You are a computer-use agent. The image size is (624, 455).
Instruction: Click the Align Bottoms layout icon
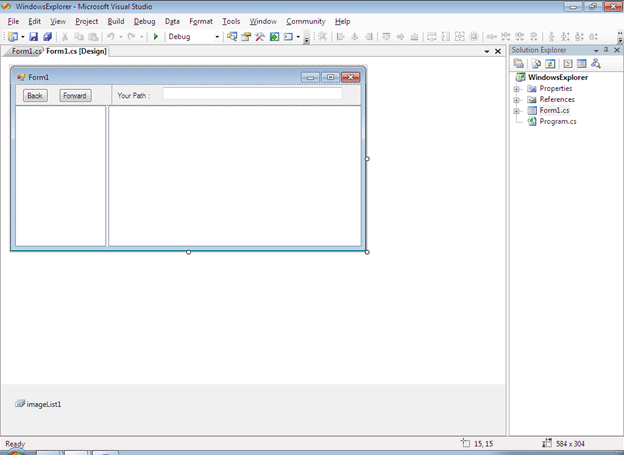[x=414, y=37]
